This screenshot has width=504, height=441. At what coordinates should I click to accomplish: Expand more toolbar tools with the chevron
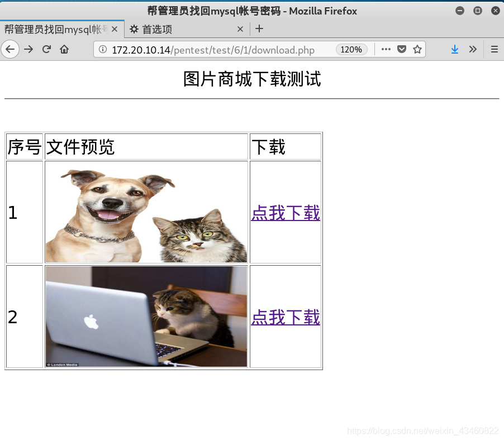point(473,49)
